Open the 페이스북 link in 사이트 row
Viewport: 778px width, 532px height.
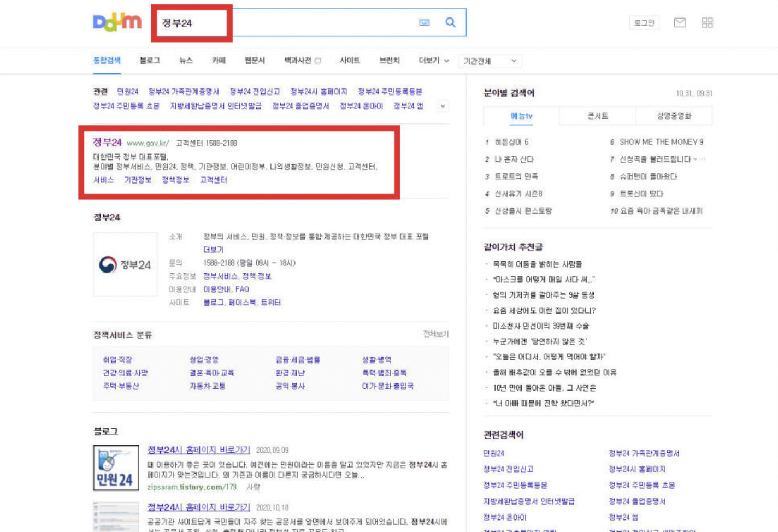click(242, 303)
